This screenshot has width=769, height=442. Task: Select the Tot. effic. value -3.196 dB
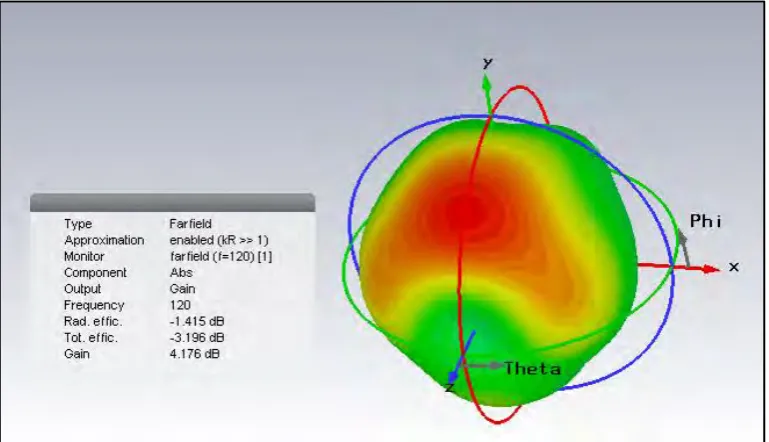coord(197,338)
